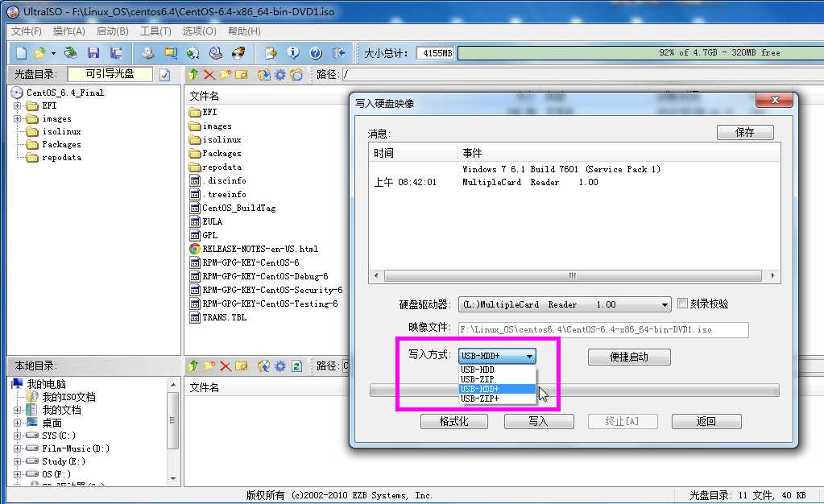Click the red Delete X in local pane toolbar
The width and height of the screenshot is (824, 504).
click(226, 366)
